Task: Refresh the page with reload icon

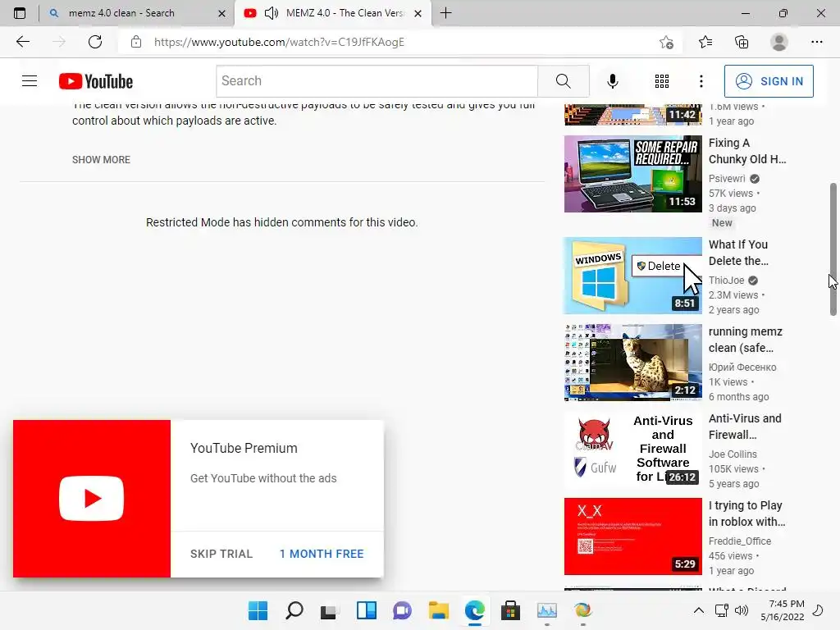Action: [95, 42]
